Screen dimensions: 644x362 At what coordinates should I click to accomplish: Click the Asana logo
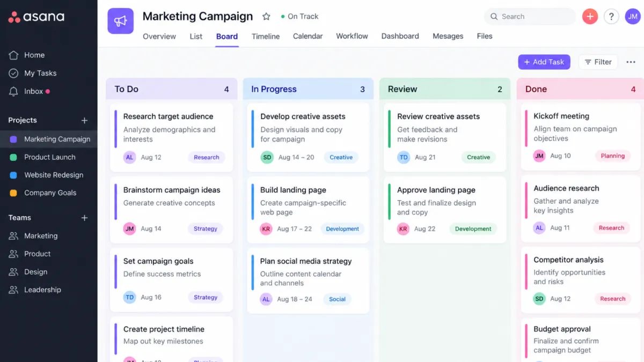point(36,17)
